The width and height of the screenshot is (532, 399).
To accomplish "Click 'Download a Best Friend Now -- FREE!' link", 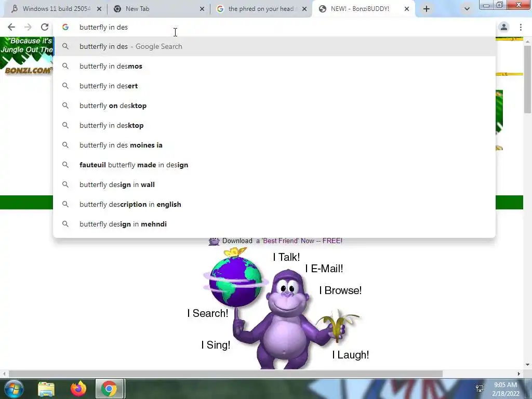I will click(x=282, y=241).
